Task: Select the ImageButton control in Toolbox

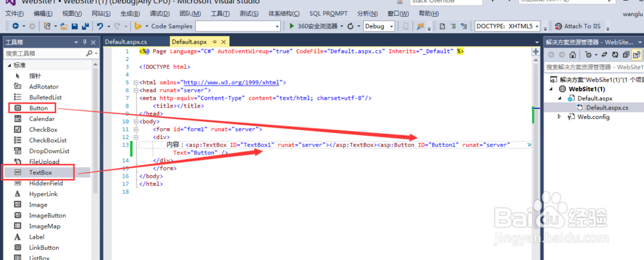Action: click(x=47, y=215)
